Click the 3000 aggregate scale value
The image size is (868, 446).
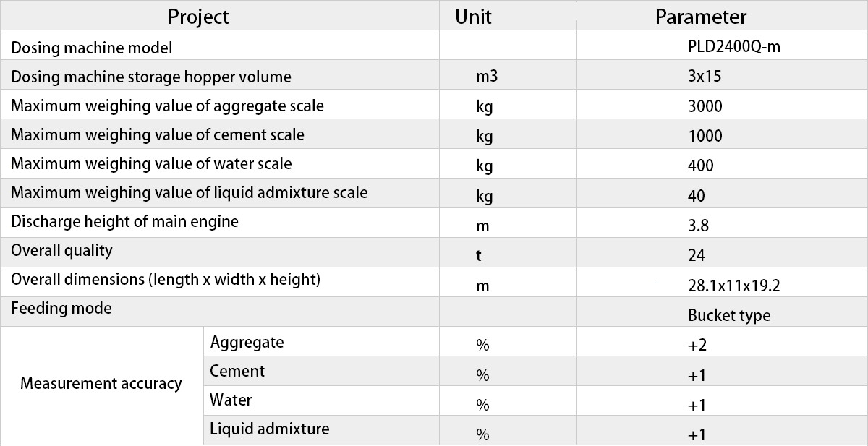click(705, 106)
